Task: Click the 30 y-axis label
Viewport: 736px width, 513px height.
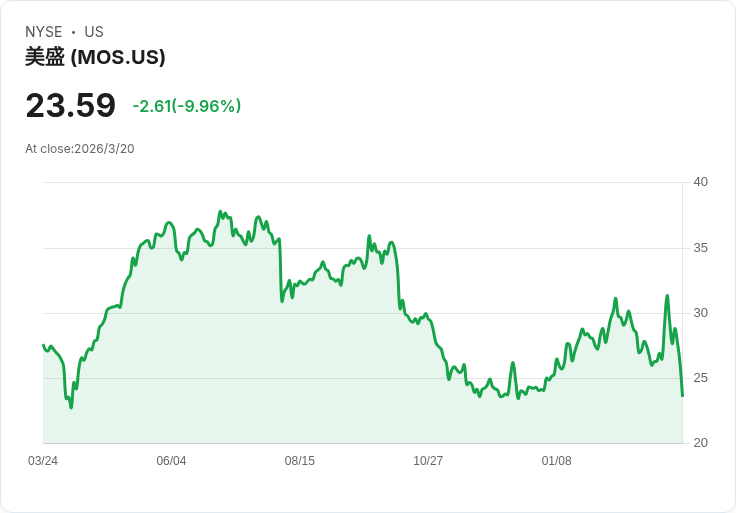Action: click(701, 313)
